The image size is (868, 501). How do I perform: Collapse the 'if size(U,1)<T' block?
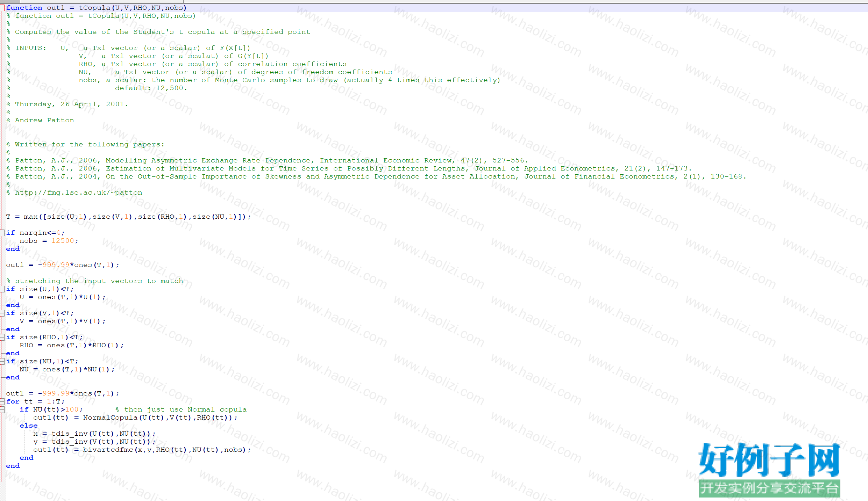[x=2, y=289]
